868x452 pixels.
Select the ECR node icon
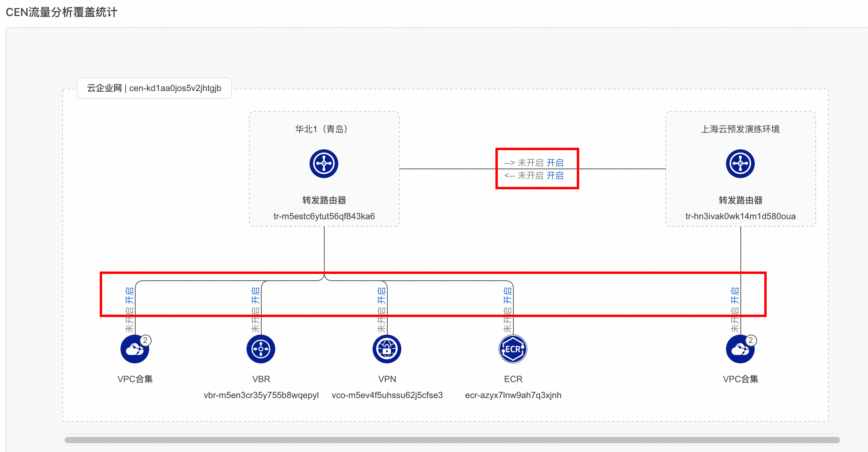[x=513, y=349]
